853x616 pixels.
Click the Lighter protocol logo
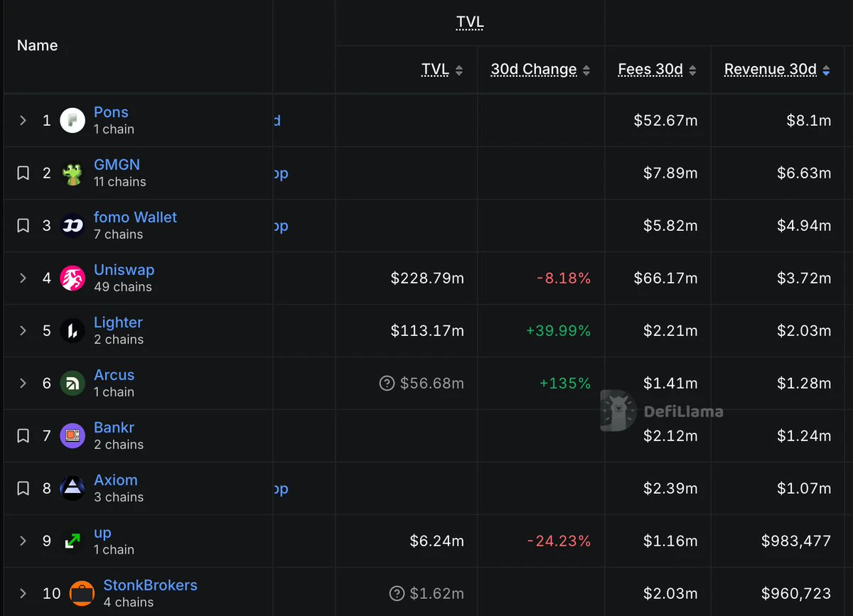point(73,331)
